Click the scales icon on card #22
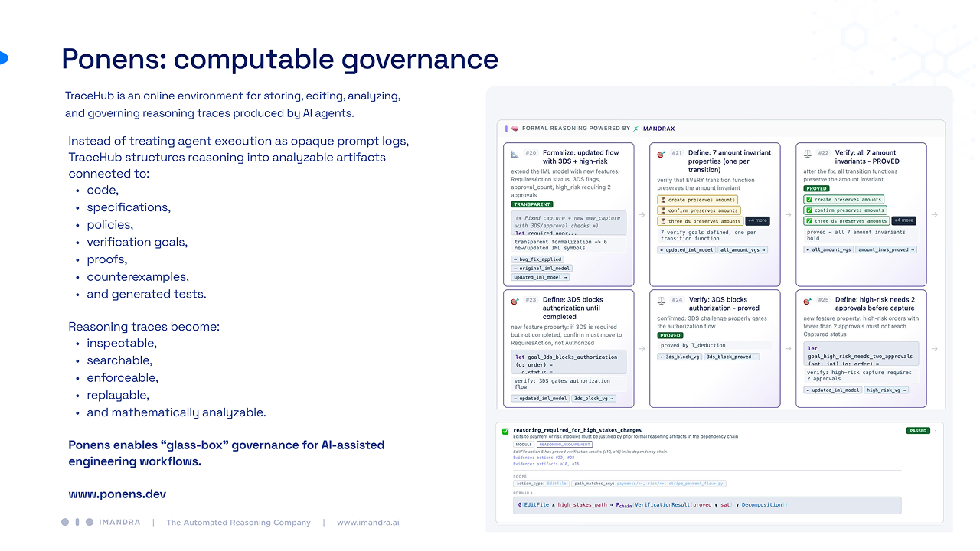 click(x=807, y=153)
